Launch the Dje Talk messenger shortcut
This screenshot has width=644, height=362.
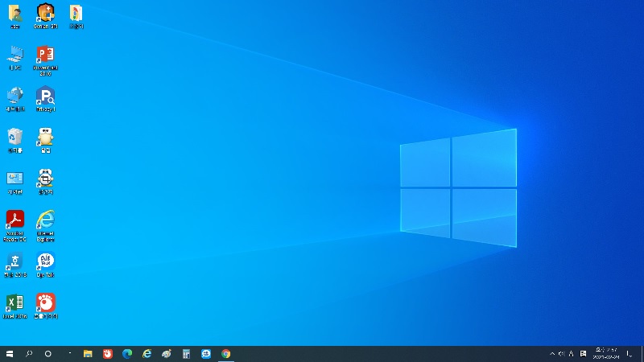coord(46,265)
